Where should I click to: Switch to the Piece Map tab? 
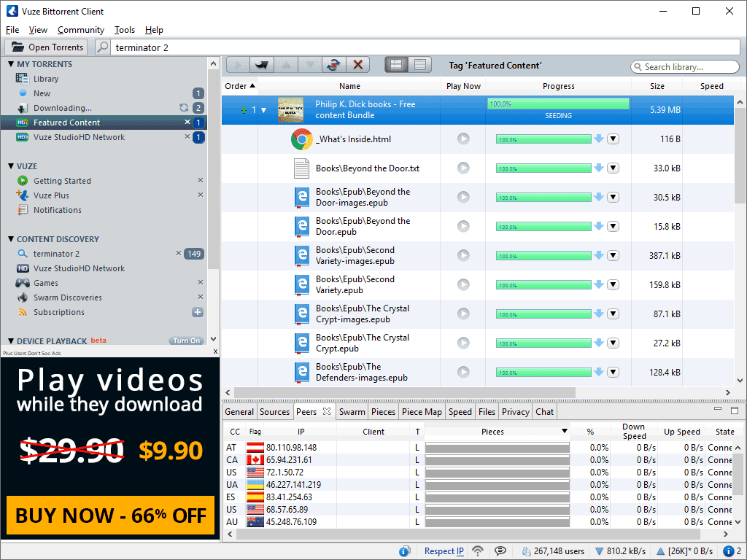422,412
